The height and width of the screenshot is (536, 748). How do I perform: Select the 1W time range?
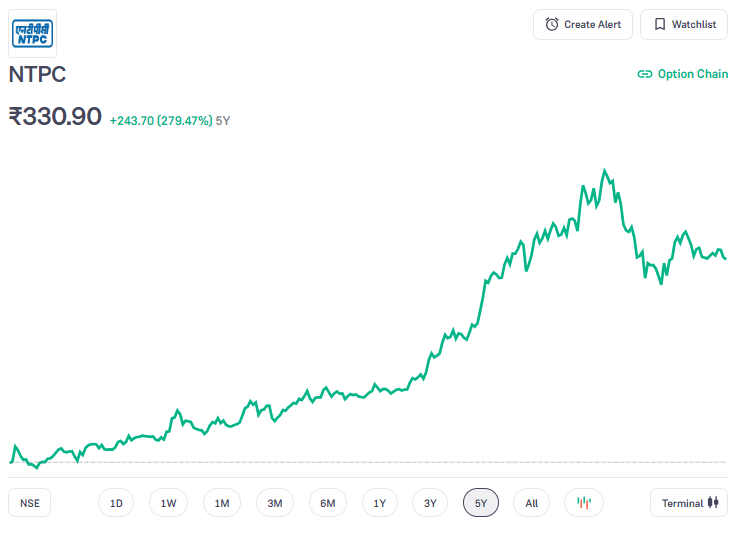point(168,503)
